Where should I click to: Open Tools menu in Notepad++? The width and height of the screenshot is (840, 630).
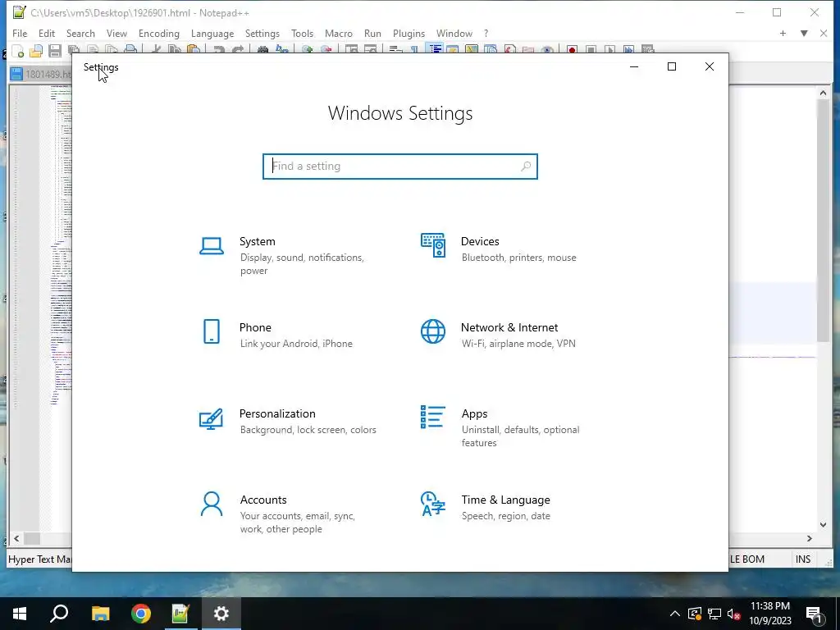(x=302, y=33)
